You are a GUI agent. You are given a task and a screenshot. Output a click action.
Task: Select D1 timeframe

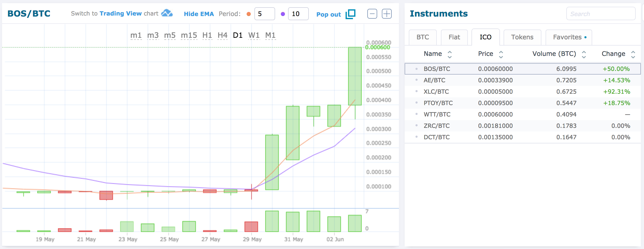tap(238, 35)
